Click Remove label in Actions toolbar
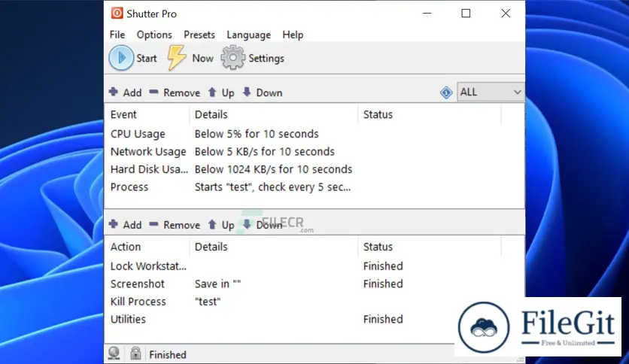This screenshot has height=364, width=629. 182,226
